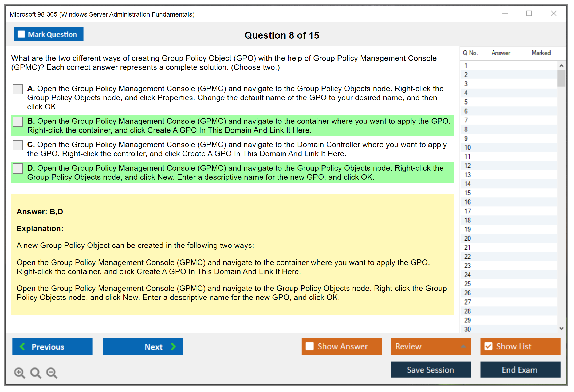This screenshot has width=574, height=392.
Task: Click the zoom in magnifier icon
Action: 19,373
